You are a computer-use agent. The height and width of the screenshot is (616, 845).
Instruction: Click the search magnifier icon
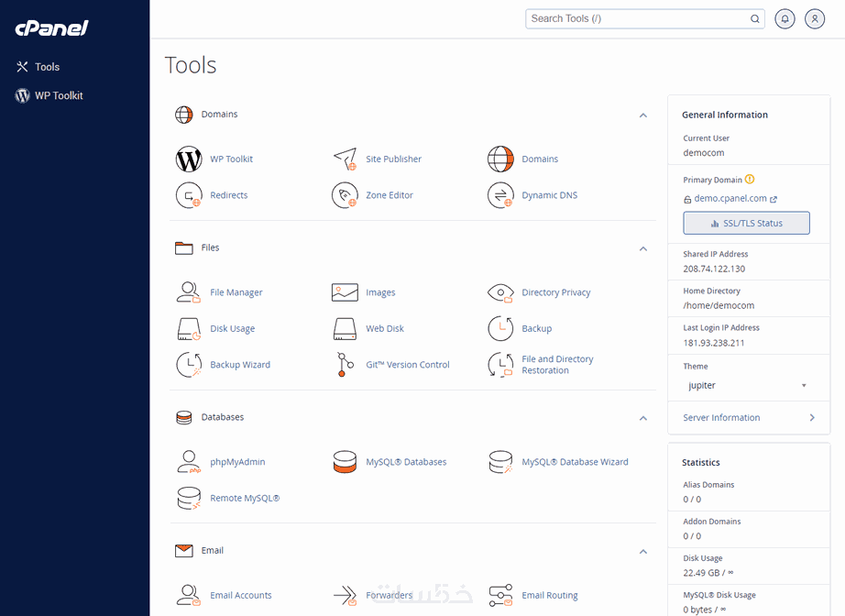[x=755, y=19]
